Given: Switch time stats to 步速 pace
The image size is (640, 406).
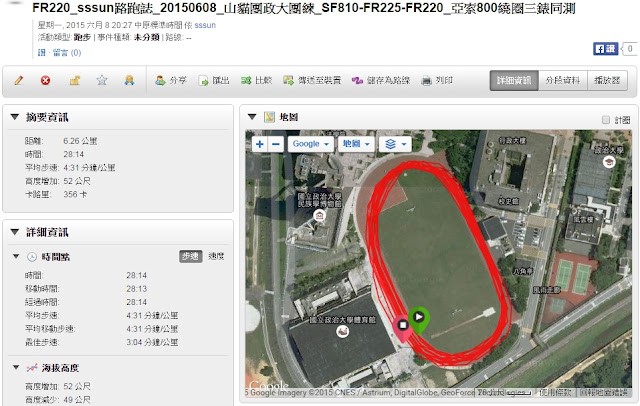Looking at the screenshot, I should pyautogui.click(x=191, y=256).
